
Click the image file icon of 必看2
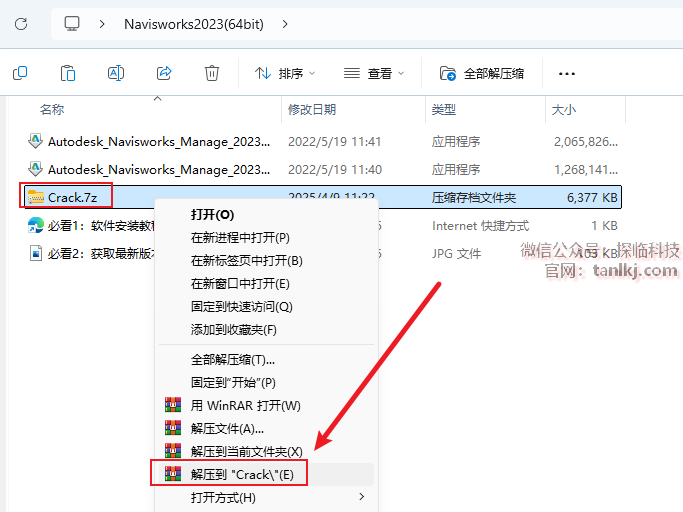pos(36,253)
